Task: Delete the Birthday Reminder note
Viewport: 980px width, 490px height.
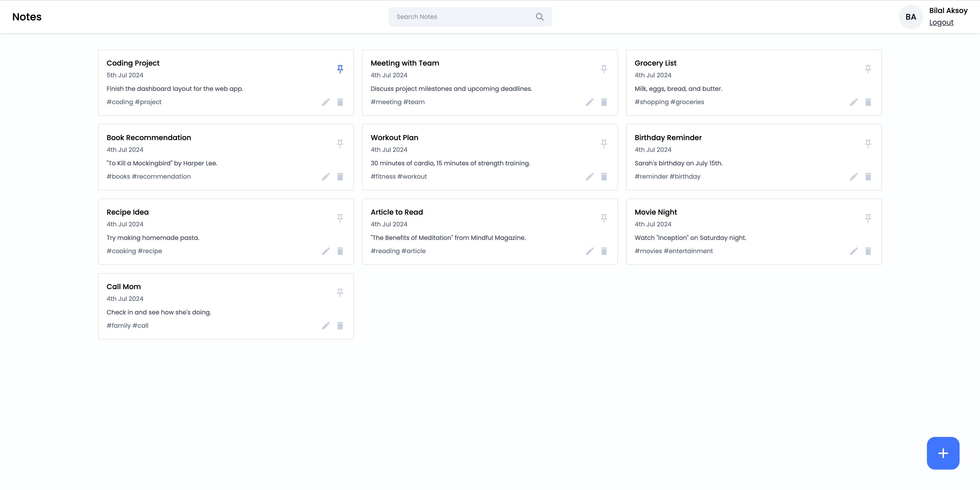Action: (x=868, y=177)
